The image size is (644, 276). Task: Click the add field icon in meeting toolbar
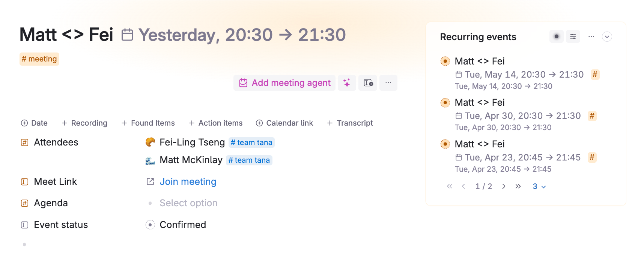368,83
